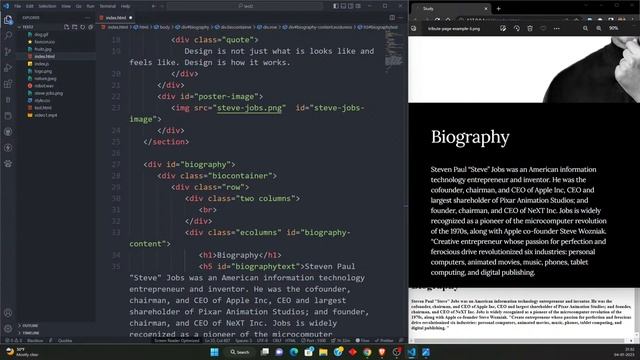Select the index.html editor tab
The height and width of the screenshot is (360, 640).
click(116, 18)
